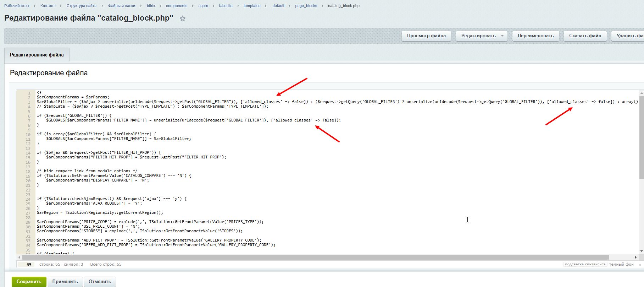
Task: Click 'Скачать файл' to download
Action: pos(585,36)
